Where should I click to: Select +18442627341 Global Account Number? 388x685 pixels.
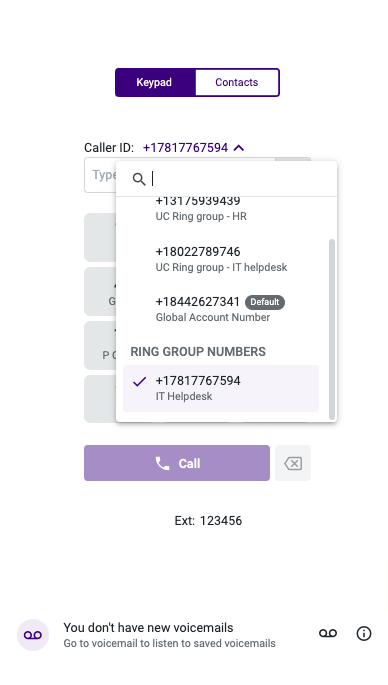(x=221, y=309)
